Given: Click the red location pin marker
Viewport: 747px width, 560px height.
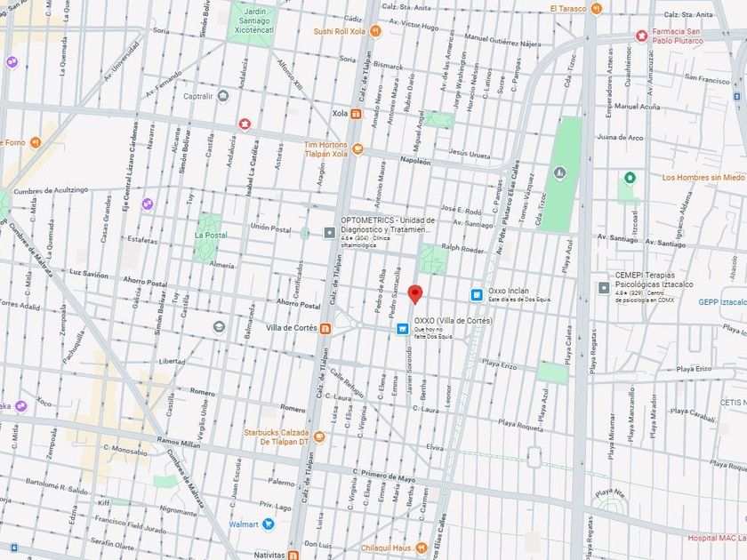Looking at the screenshot, I should pyautogui.click(x=415, y=294).
